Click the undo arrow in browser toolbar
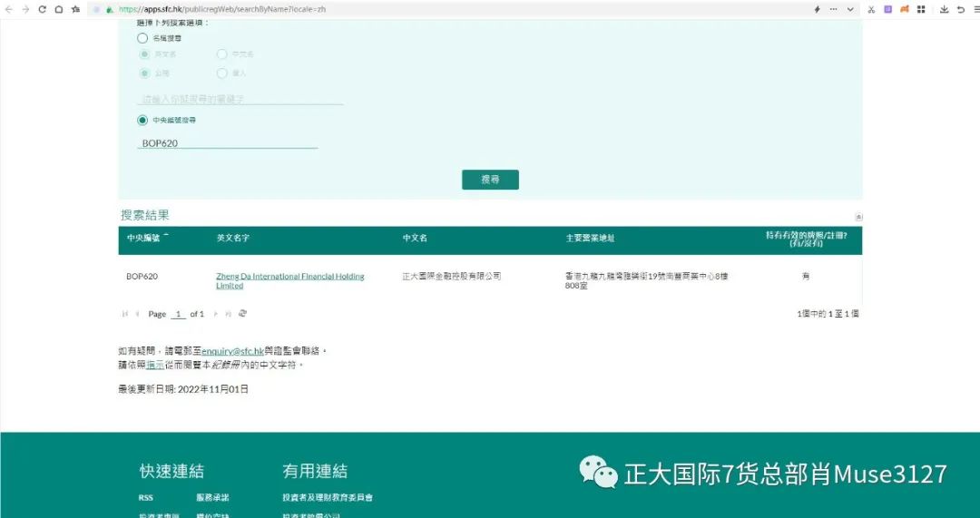Viewport: 980px width, 518px height. coord(960,9)
